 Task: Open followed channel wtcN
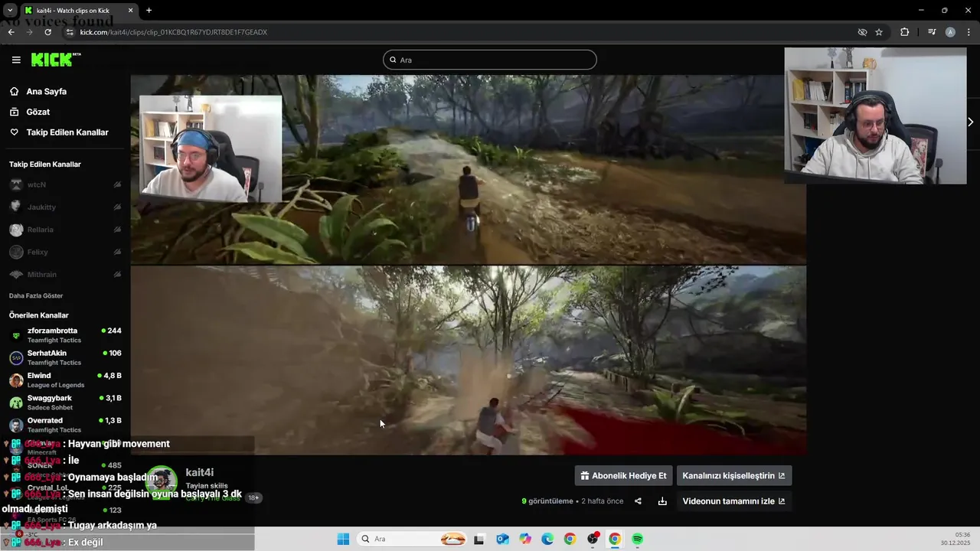coord(65,184)
